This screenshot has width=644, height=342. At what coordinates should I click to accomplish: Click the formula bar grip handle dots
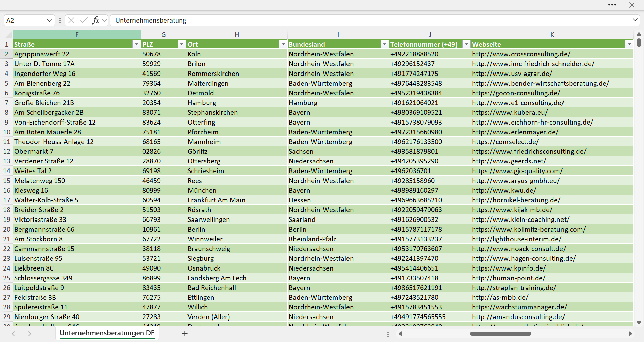(x=60, y=20)
